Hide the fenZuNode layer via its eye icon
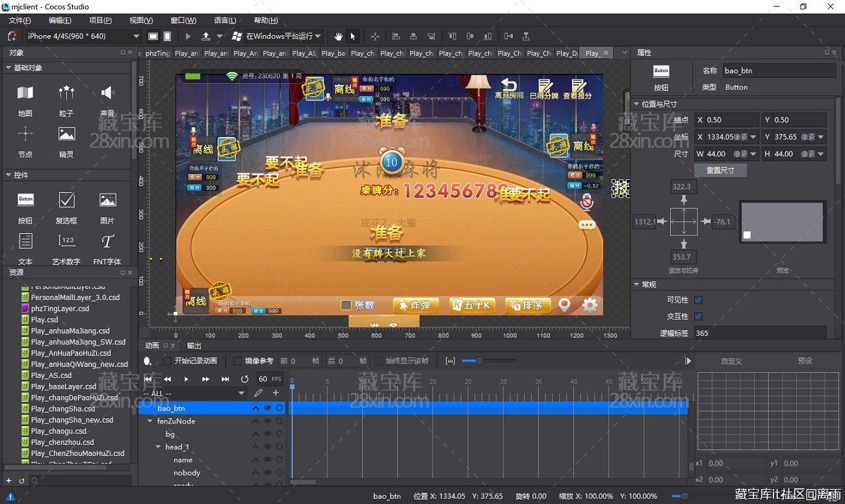The width and height of the screenshot is (845, 504). 267,421
